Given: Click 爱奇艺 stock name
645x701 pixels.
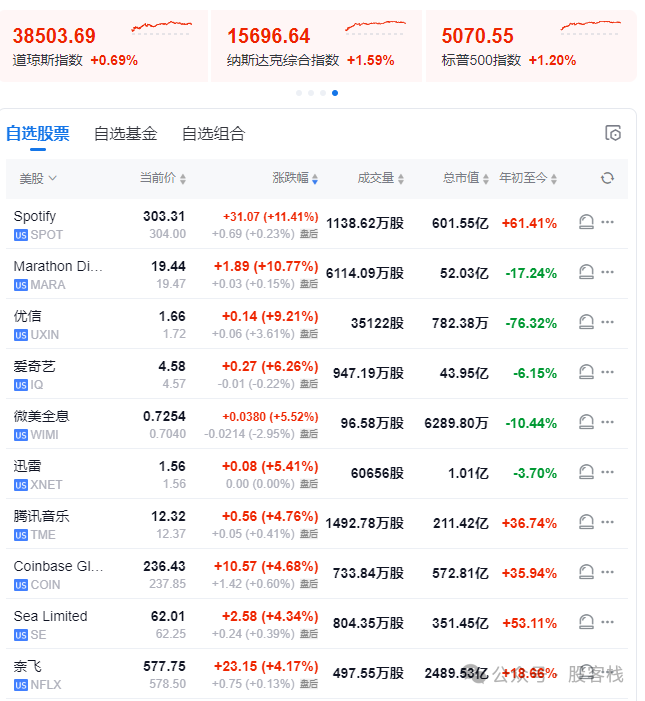Looking at the screenshot, I should (x=34, y=367).
